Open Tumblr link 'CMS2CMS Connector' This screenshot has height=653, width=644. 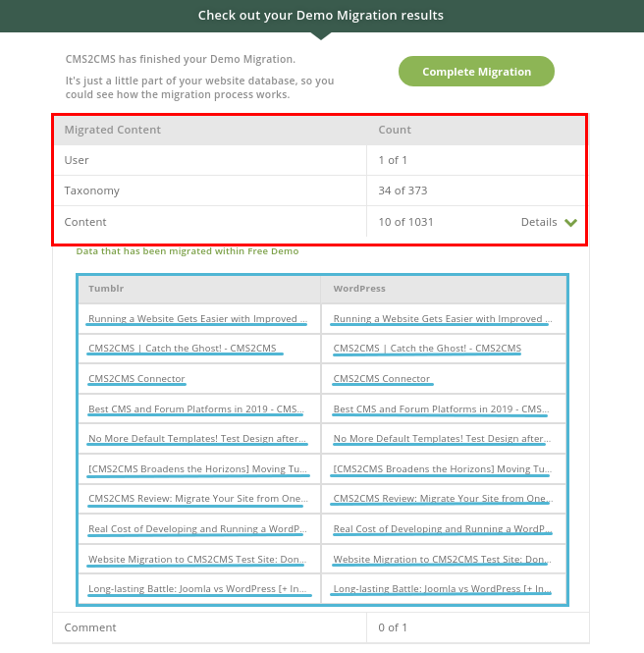coord(136,379)
